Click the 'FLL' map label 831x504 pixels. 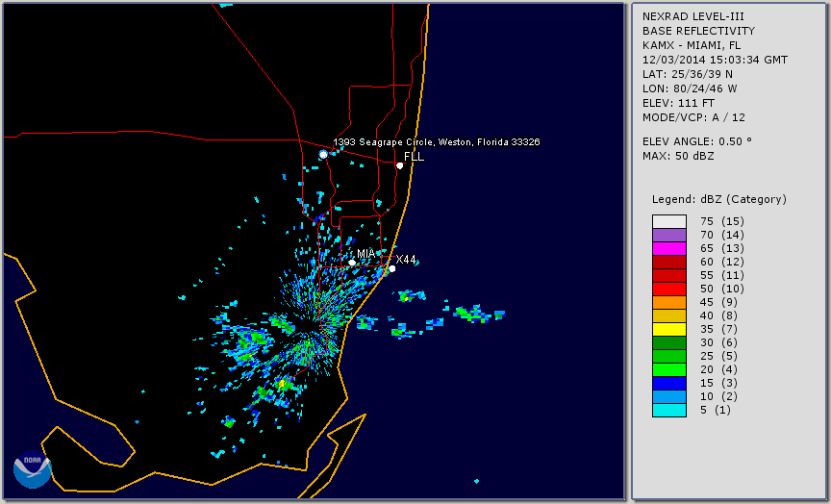(414, 157)
